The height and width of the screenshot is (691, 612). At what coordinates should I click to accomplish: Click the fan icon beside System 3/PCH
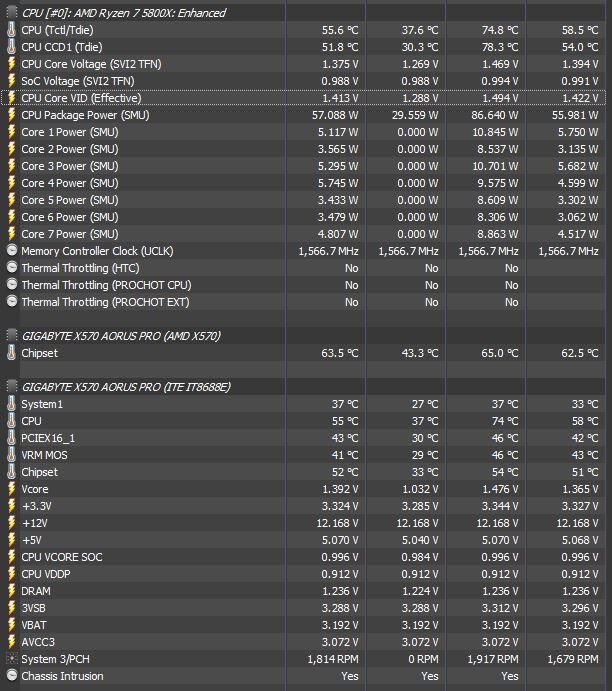tap(12, 658)
